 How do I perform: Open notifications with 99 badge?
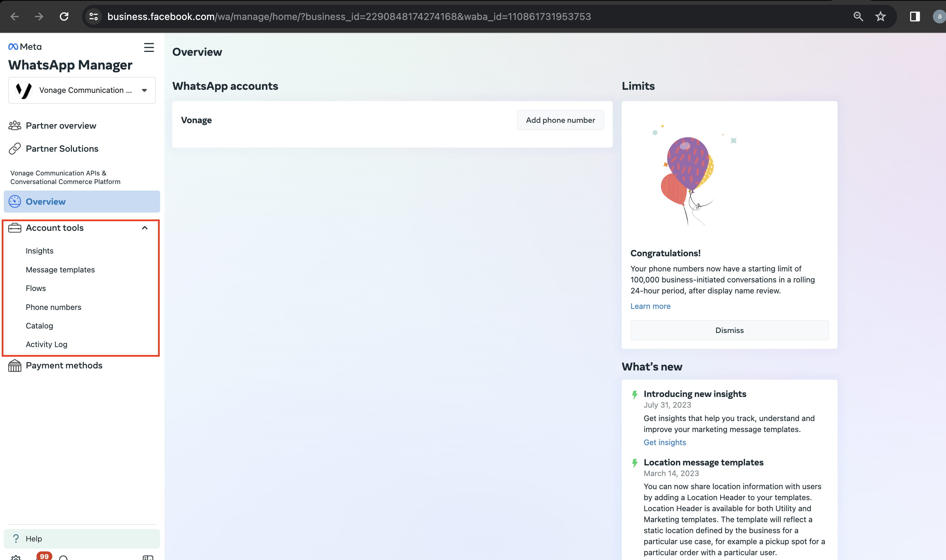(44, 556)
